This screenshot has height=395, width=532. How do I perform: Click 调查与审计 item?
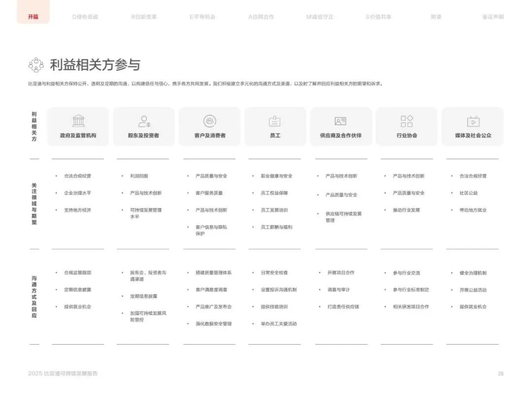tap(338, 289)
